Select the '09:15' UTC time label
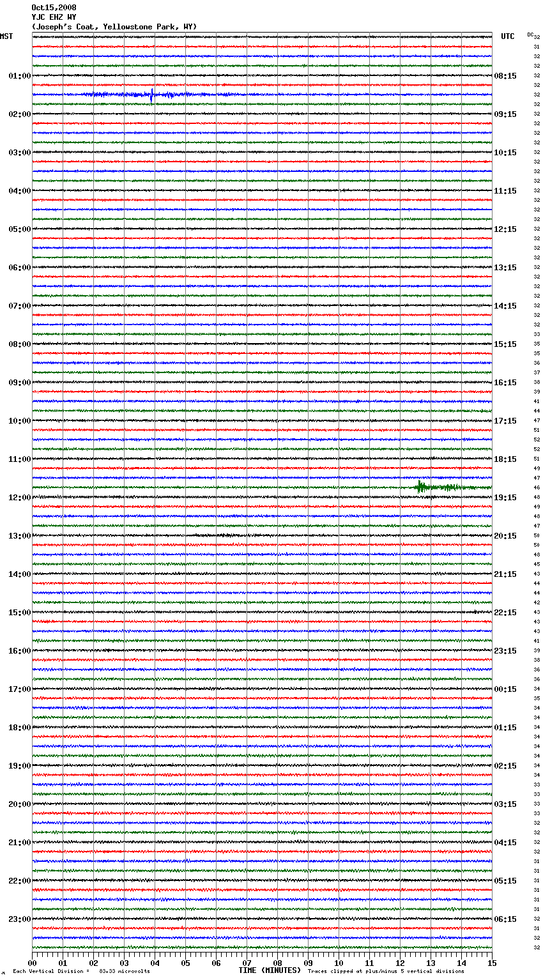 505,114
